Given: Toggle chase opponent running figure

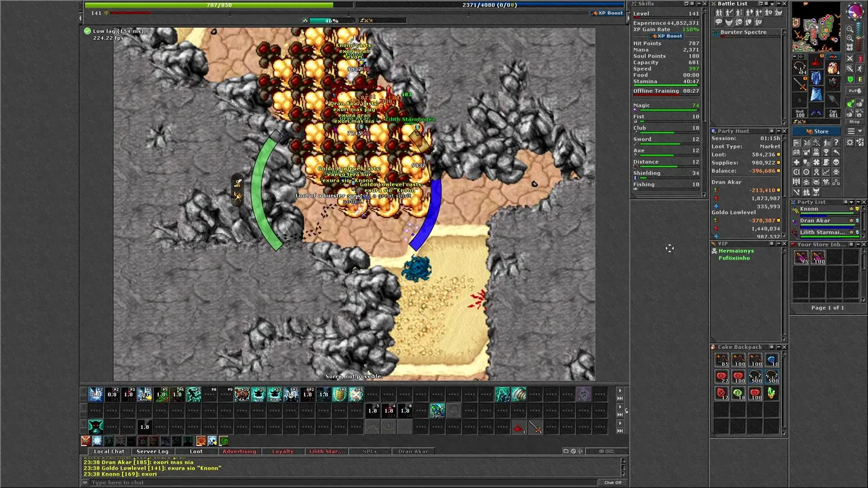Looking at the screenshot, I should (x=860, y=68).
